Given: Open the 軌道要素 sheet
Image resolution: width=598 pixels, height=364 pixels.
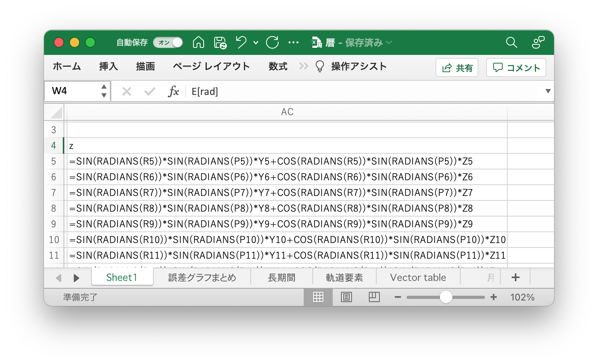Looking at the screenshot, I should pos(344,277).
